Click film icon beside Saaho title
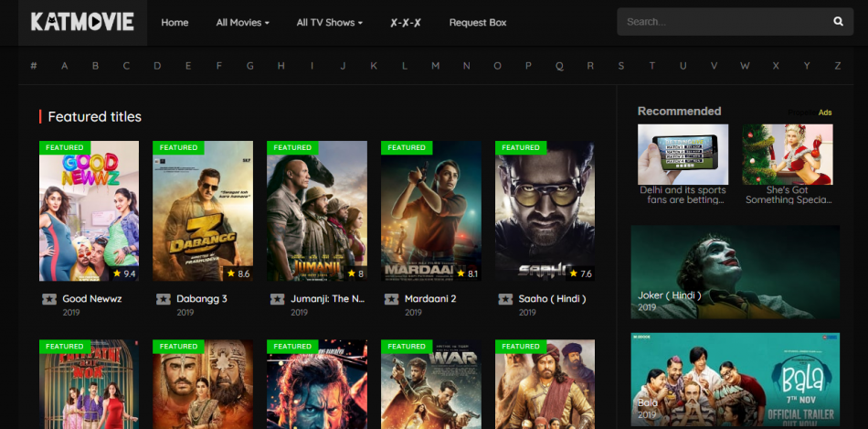This screenshot has height=429, width=868. (x=505, y=299)
